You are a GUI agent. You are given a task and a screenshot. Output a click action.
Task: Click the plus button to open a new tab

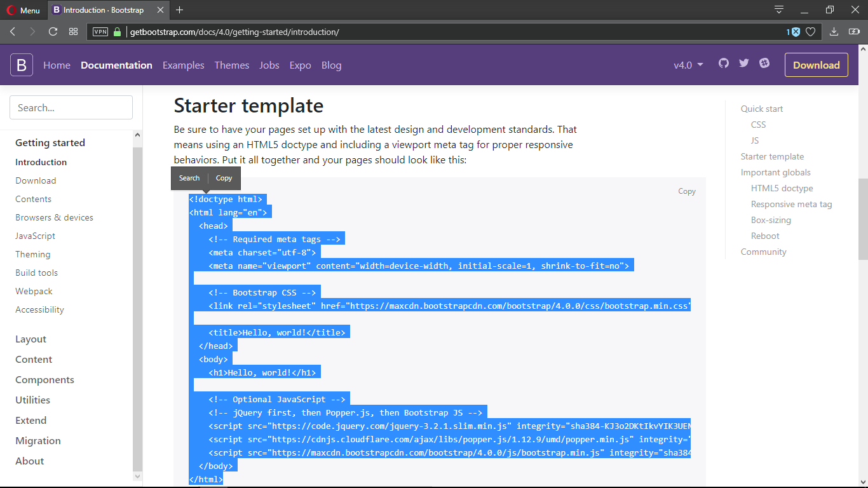point(179,10)
